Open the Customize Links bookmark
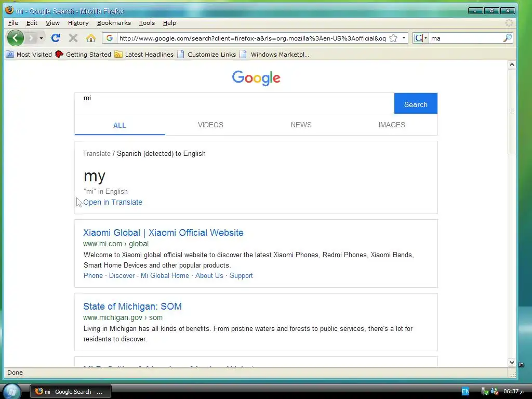Viewport: 532px width, 399px height. tap(206, 54)
